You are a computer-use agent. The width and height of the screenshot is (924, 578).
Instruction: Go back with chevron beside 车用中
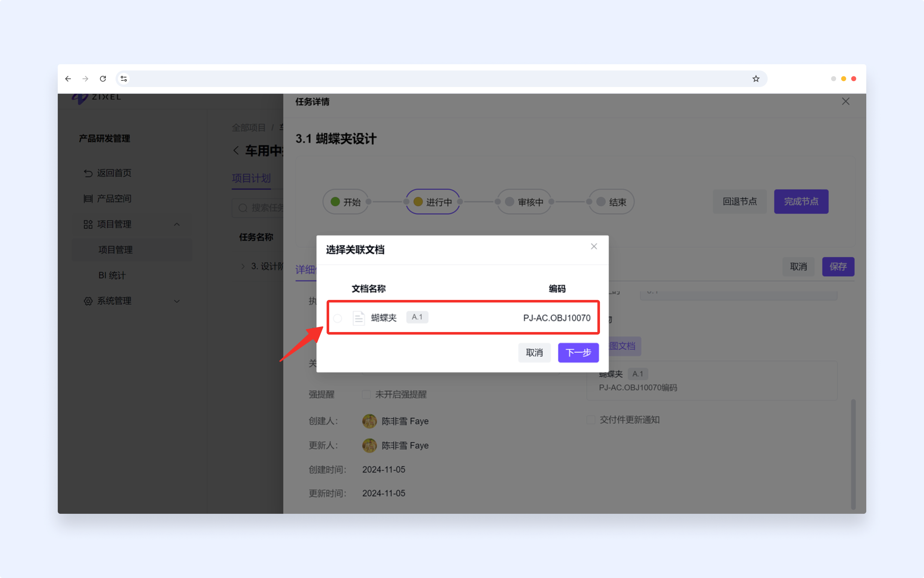[x=236, y=151]
